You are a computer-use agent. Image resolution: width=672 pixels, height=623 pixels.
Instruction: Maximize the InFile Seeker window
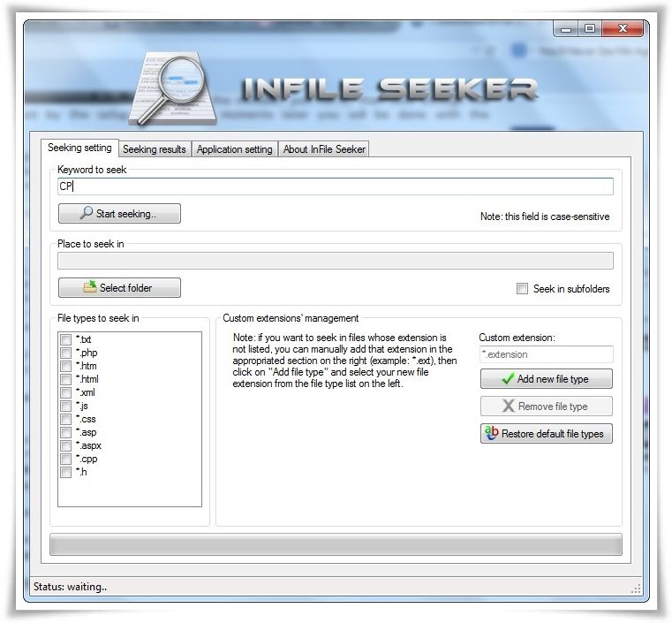(590, 29)
